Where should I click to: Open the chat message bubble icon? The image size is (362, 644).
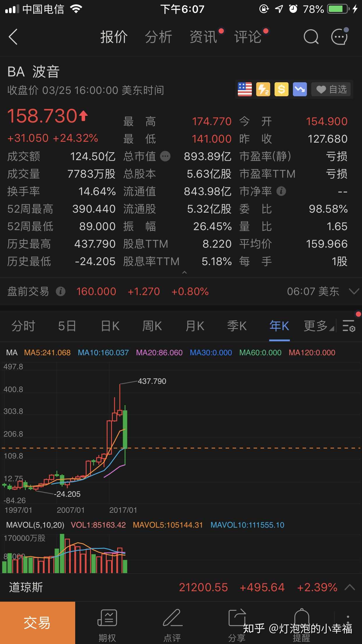(x=340, y=36)
